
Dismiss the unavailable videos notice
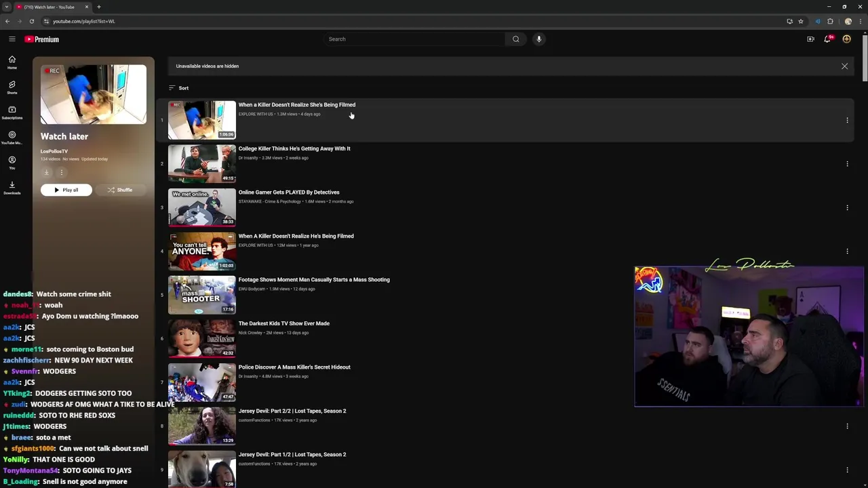844,66
